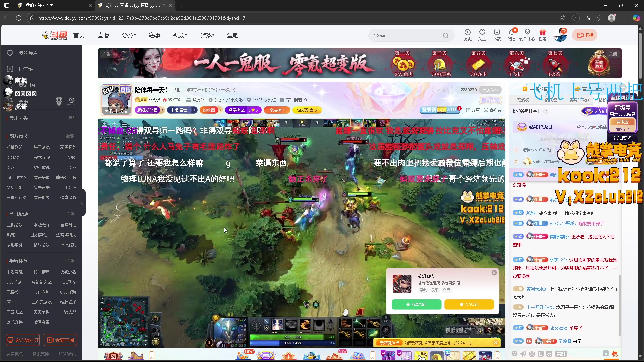Click the iOS扫码 orange button
The image size is (644, 362).
point(469,304)
